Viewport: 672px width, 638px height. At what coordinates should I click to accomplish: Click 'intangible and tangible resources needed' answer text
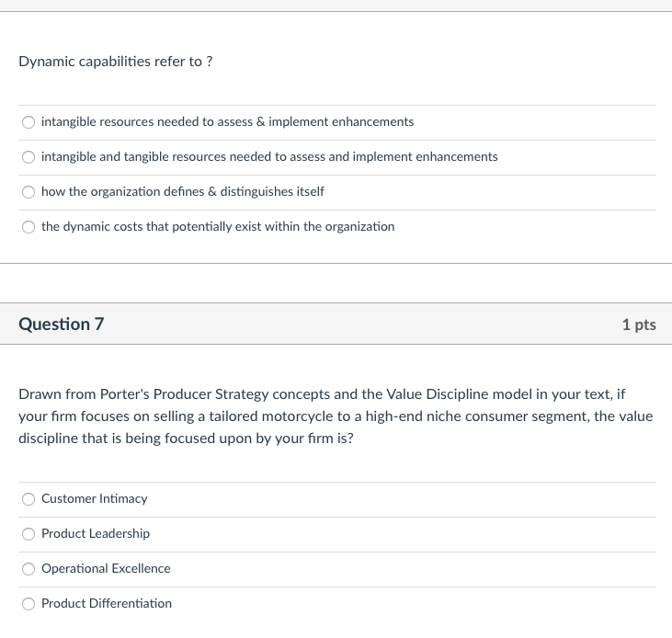[x=269, y=157]
